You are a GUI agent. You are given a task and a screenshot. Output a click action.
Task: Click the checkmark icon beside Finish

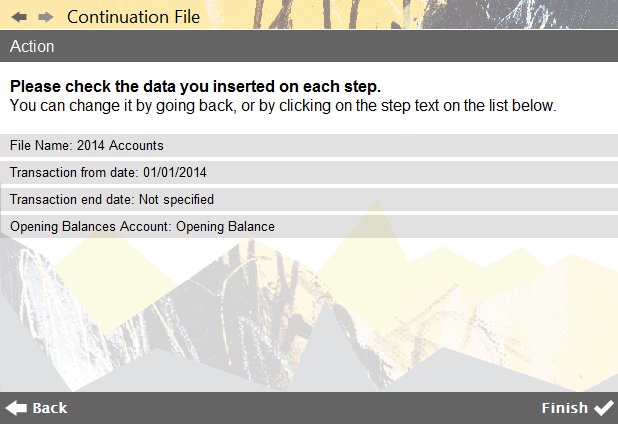(604, 408)
